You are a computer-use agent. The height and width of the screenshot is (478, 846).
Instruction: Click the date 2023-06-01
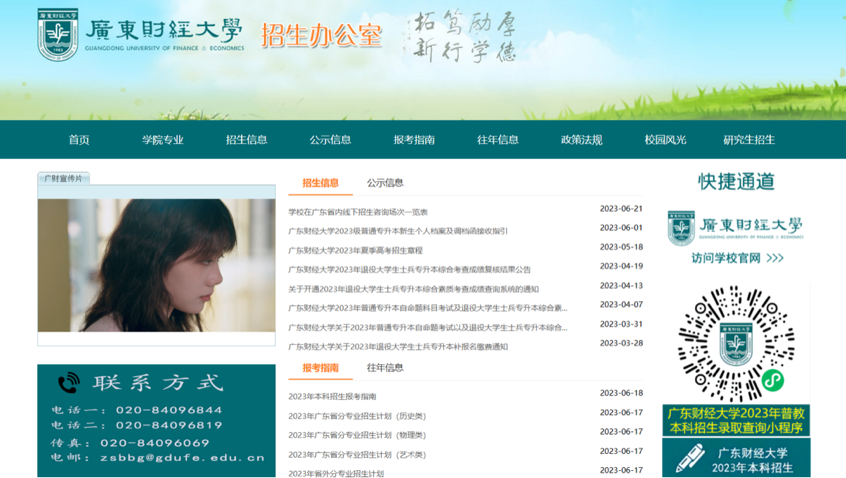621,228
